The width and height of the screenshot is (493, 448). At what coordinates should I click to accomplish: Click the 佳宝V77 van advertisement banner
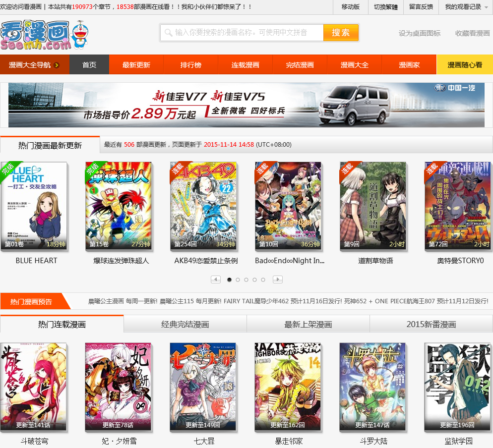246,105
